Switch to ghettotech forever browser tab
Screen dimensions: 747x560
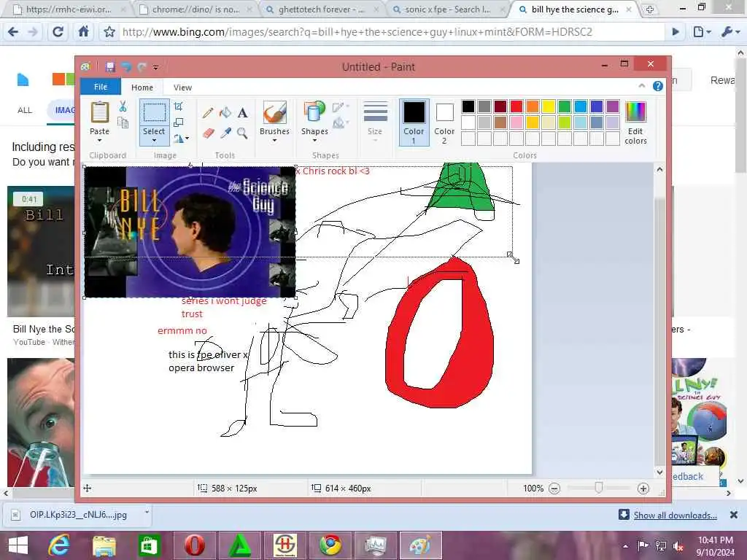click(321, 9)
